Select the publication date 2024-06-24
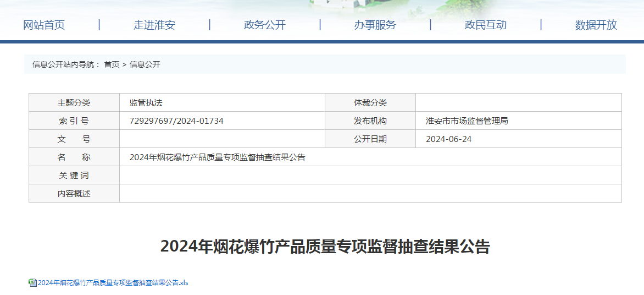This screenshot has height=295, width=644. click(449, 139)
